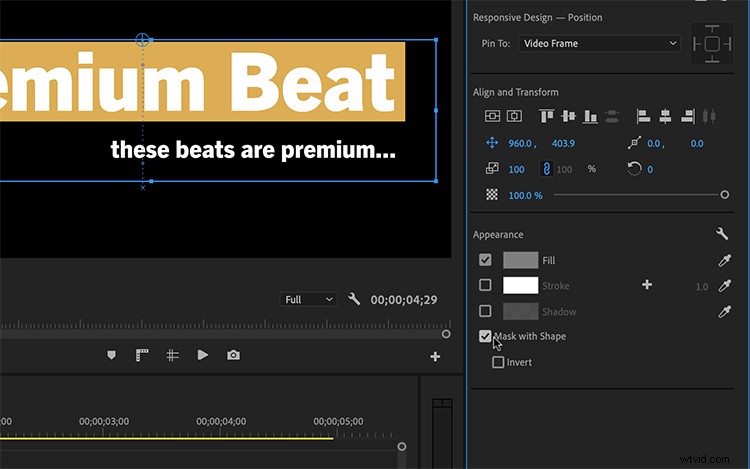The image size is (750, 469).
Task: Enable the Shadow checkbox
Action: [485, 311]
